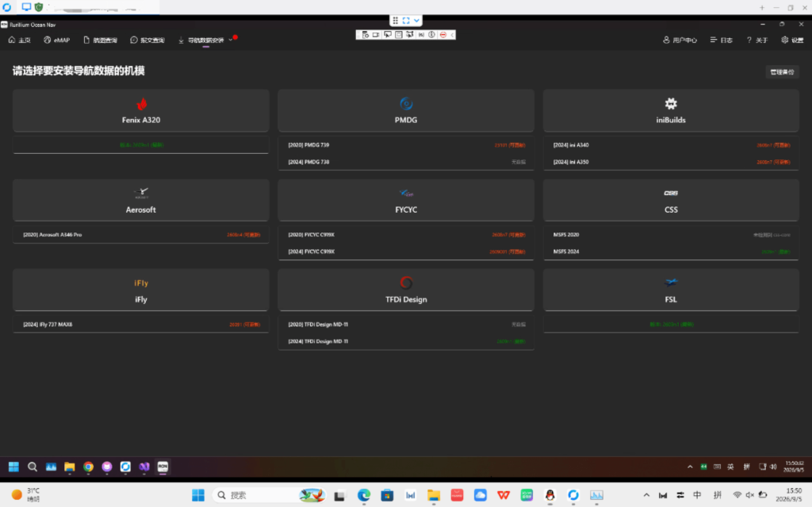
Task: Open WPS Office from the local taskbar
Action: 504,495
